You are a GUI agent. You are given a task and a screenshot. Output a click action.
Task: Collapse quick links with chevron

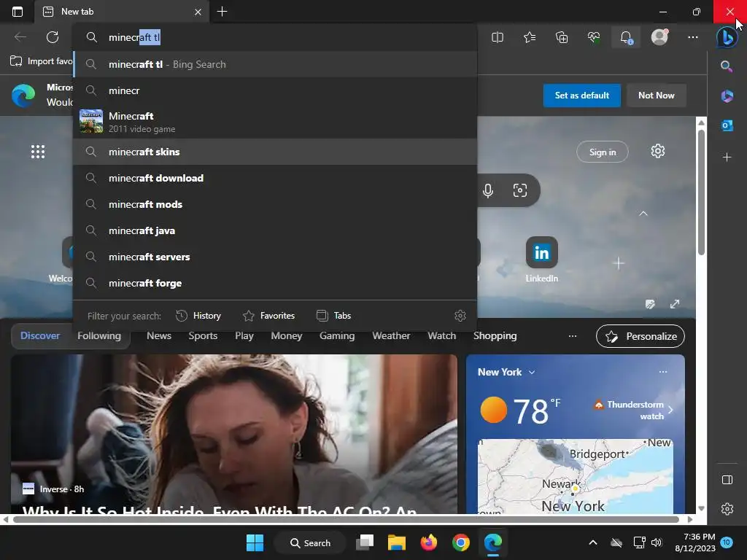(x=643, y=214)
